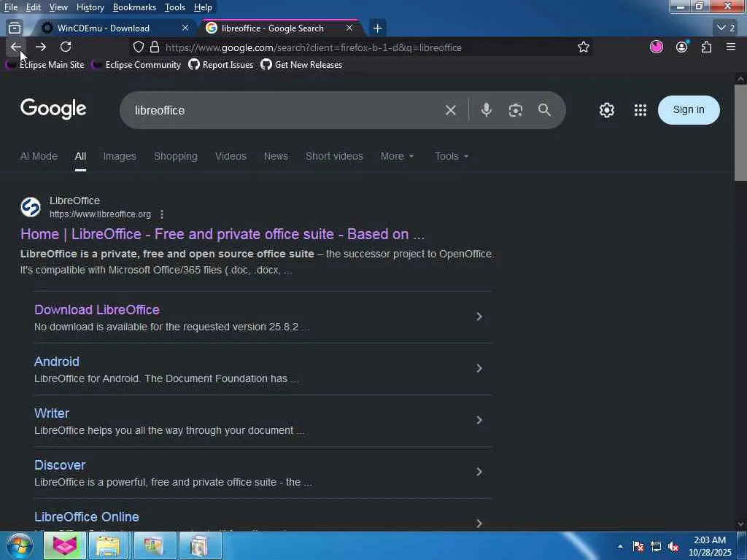The width and height of the screenshot is (747, 560).
Task: Switch to AI Mode tab
Action: pyautogui.click(x=39, y=156)
